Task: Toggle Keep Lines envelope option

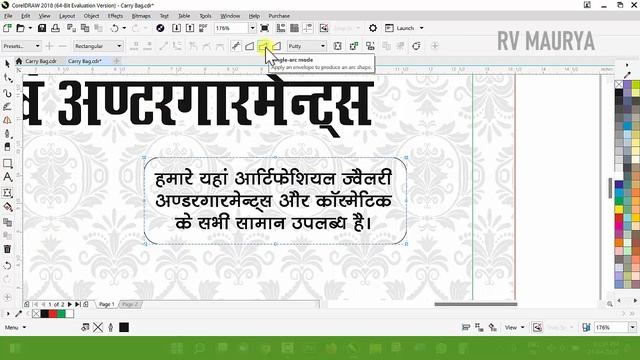Action: pyautogui.click(x=338, y=46)
